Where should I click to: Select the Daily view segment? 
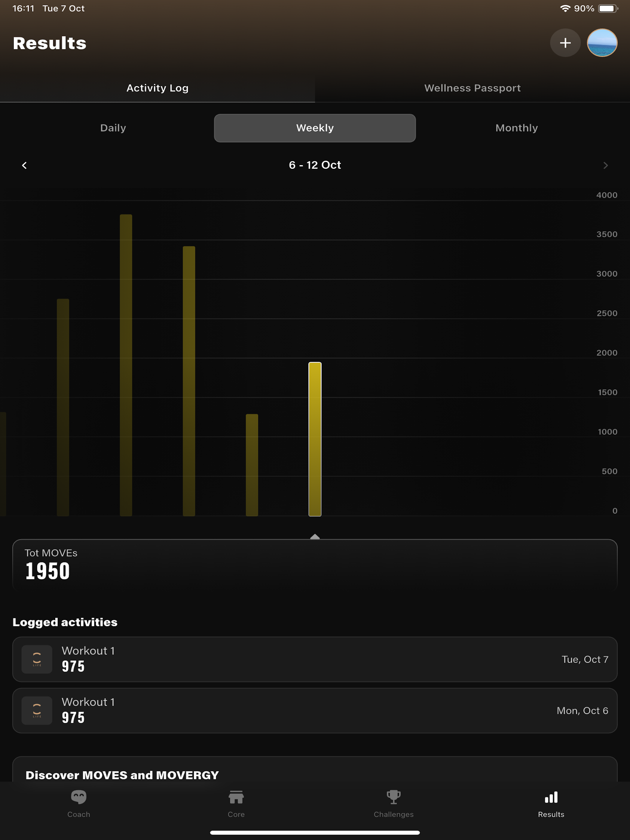point(113,128)
